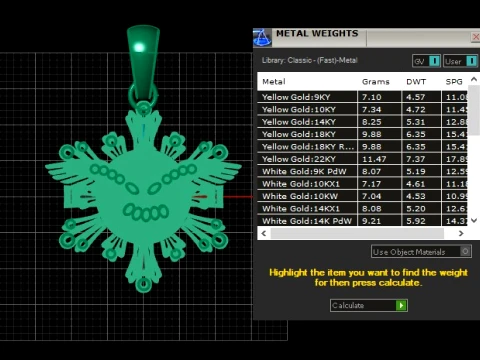
Task: Click the vertical scrollbar thumb
Action: 474,110
